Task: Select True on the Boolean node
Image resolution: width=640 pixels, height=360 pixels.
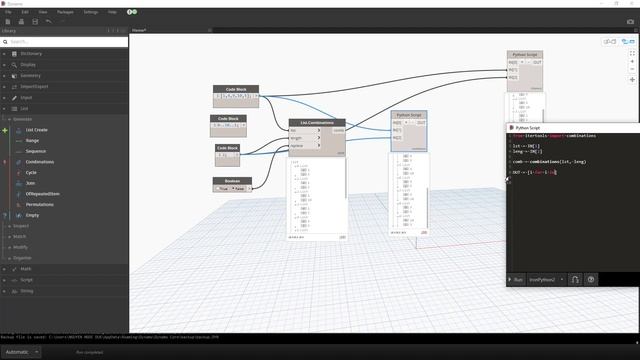Action: [x=221, y=189]
